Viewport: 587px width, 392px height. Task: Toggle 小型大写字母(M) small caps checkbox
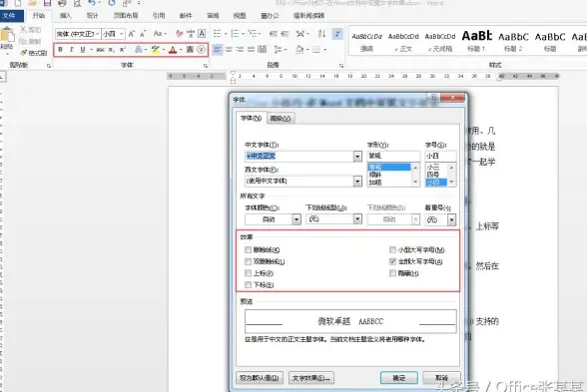(x=392, y=249)
